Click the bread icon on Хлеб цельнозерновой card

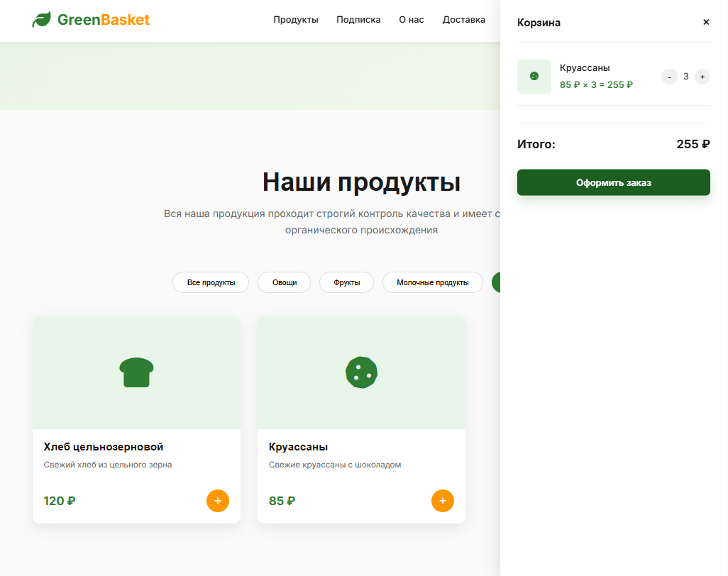136,372
